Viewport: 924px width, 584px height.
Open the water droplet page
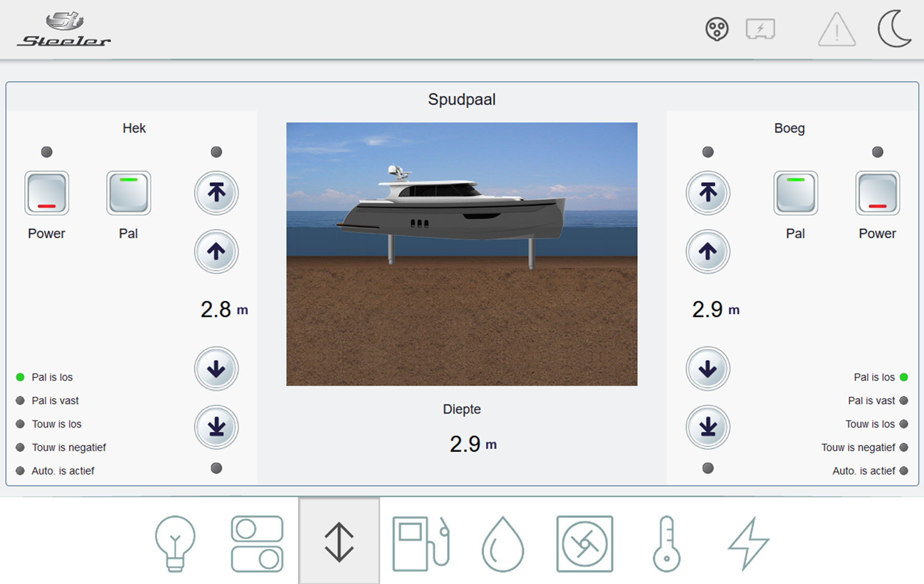tap(503, 544)
